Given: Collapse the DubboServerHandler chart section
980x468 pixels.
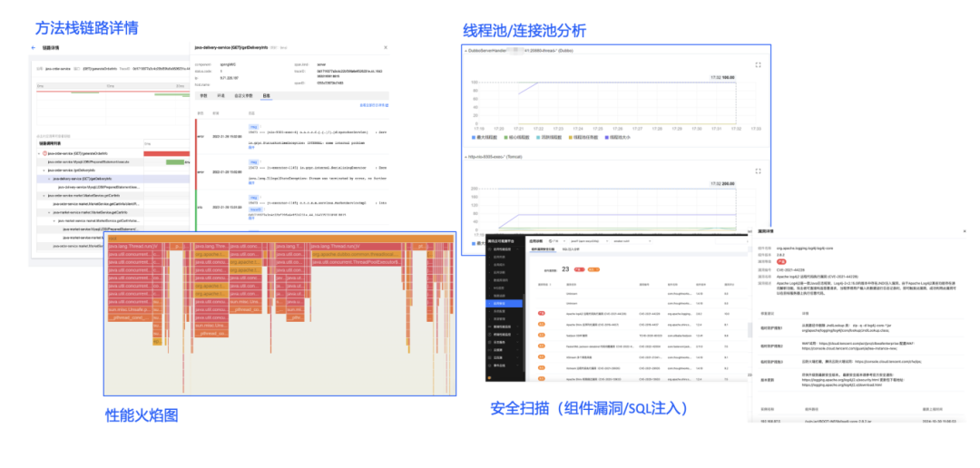Looking at the screenshot, I should tap(465, 50).
